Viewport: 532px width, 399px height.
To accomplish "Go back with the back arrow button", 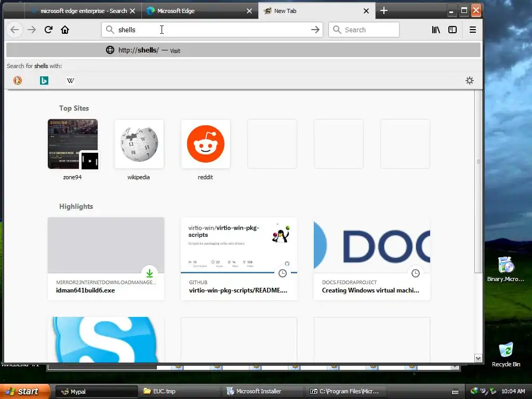I will (x=15, y=30).
